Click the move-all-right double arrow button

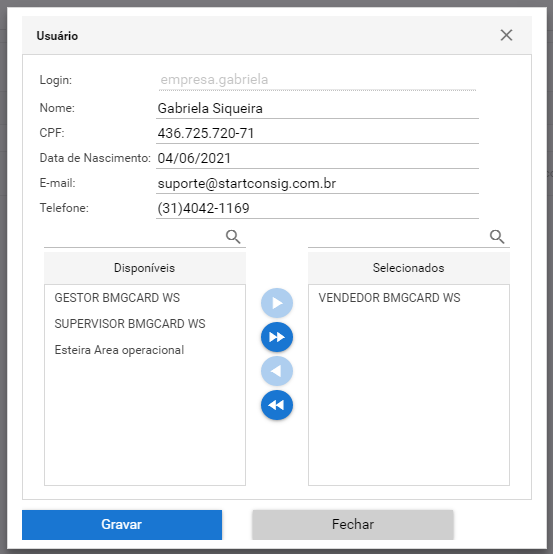pos(277,337)
